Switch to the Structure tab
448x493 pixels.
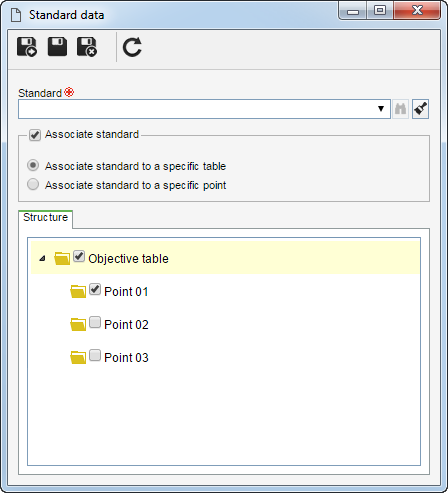tap(46, 217)
